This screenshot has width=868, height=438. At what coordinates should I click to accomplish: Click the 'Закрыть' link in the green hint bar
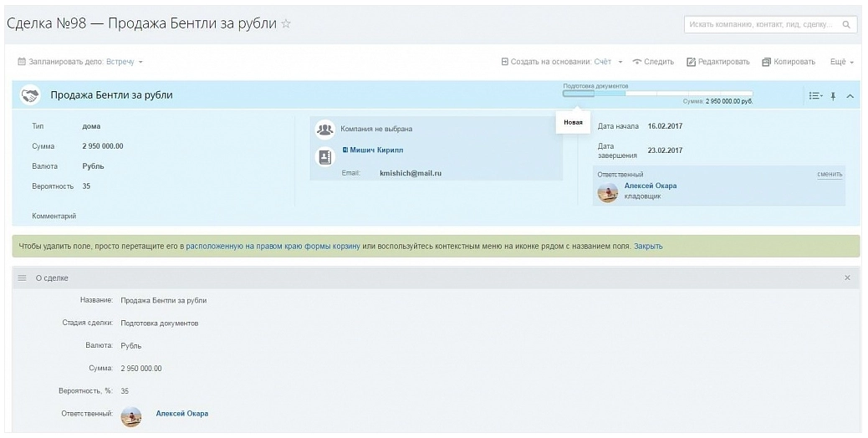648,247
